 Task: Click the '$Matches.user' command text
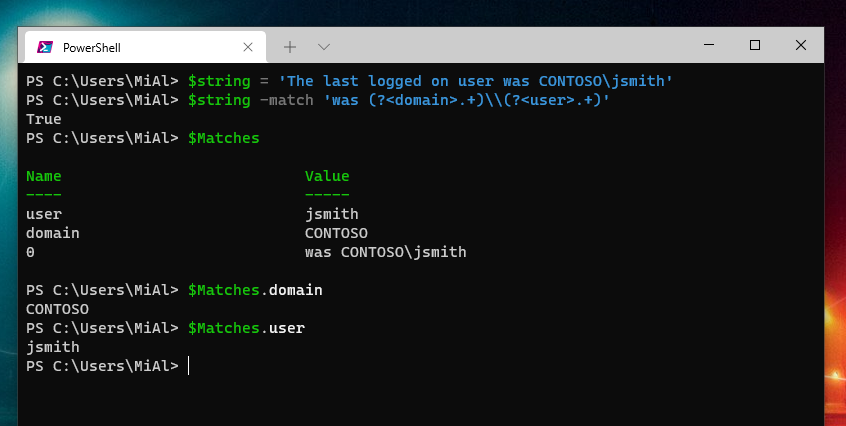[246, 328]
